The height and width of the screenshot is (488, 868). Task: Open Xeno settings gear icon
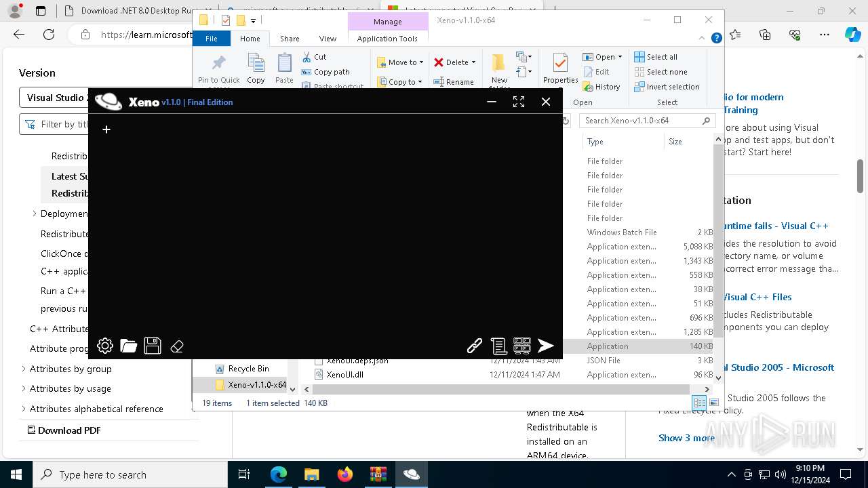tap(105, 346)
